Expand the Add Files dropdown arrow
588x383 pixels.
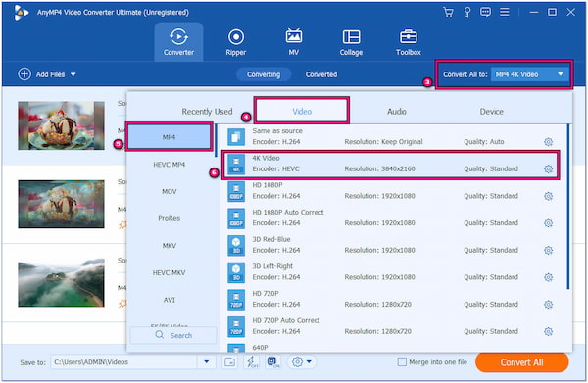[x=73, y=74]
